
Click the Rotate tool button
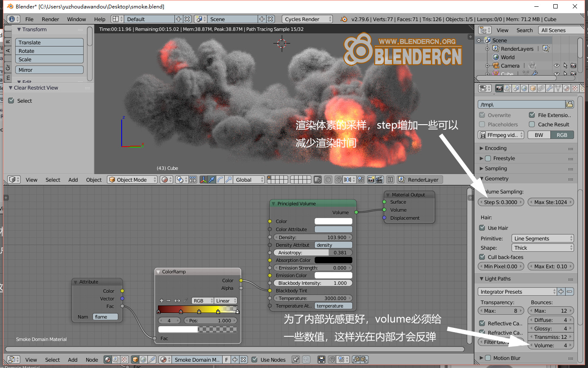tap(49, 51)
